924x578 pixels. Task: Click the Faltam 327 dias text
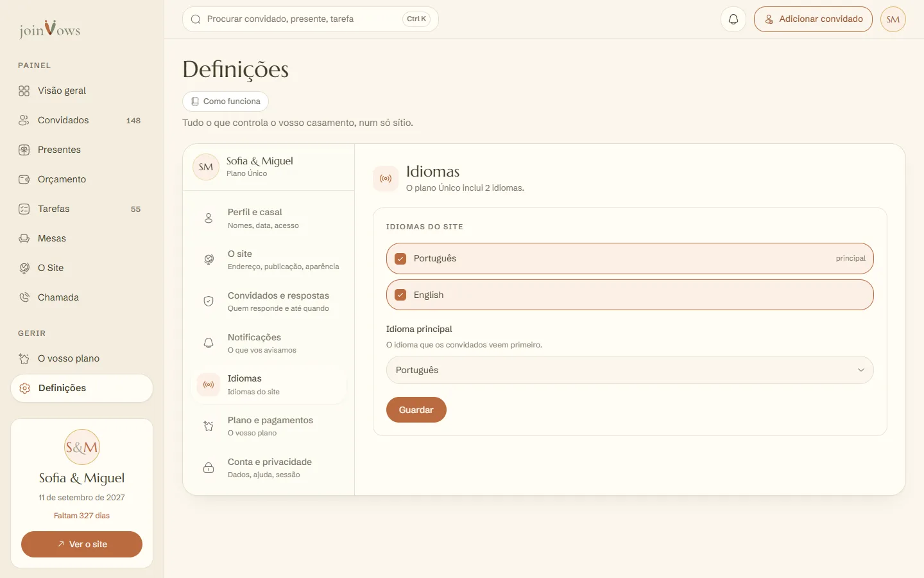tap(81, 516)
